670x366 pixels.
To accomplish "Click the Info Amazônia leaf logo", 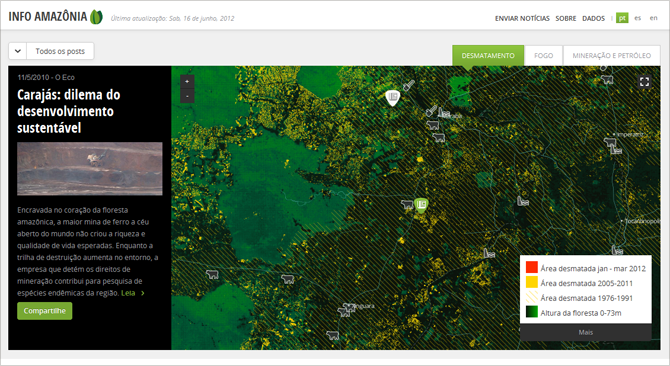I will 96,17.
